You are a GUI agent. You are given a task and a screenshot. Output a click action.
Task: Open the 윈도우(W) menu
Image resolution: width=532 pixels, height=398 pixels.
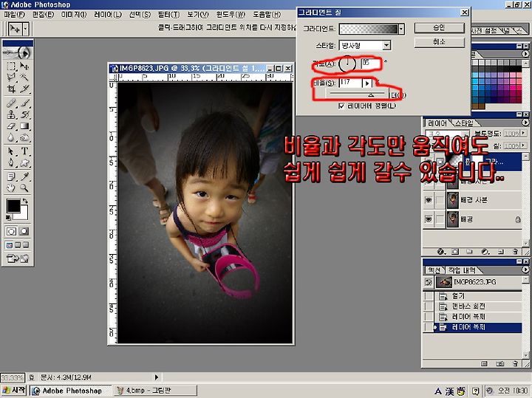click(x=231, y=15)
